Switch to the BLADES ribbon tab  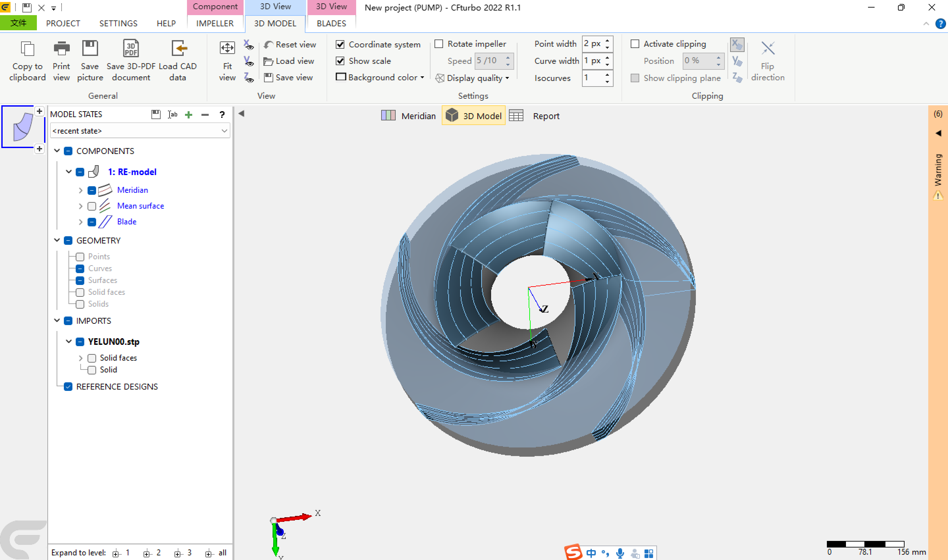coord(331,23)
